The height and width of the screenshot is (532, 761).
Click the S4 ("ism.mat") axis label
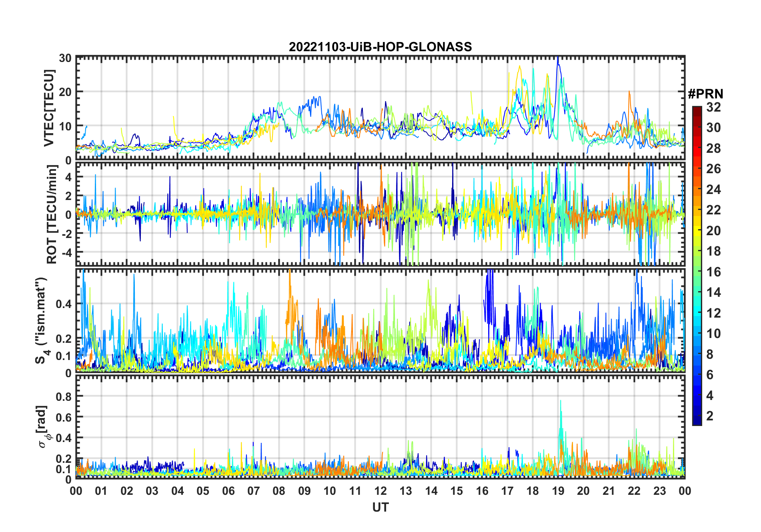click(x=41, y=320)
